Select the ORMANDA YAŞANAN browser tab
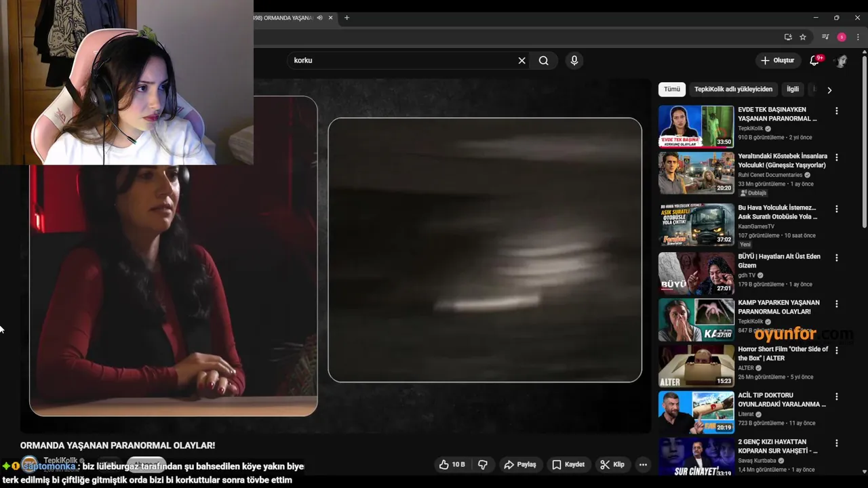Screen dimensions: 868x488 tap(285, 18)
